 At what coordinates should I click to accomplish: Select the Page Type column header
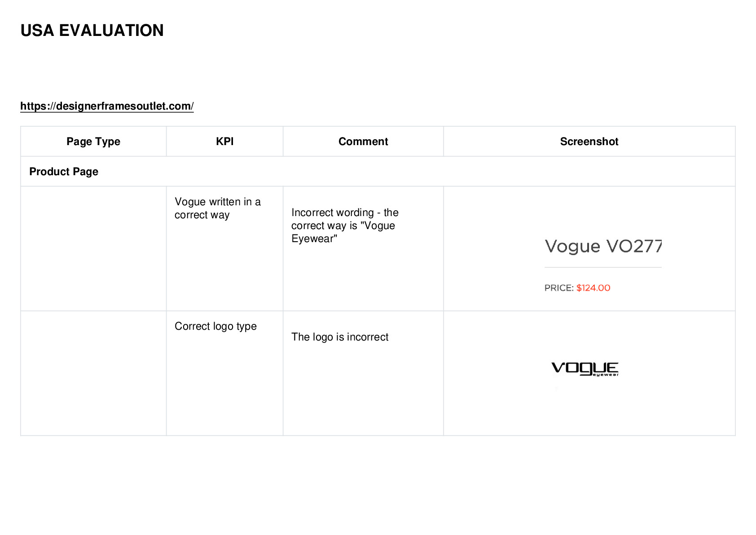click(x=93, y=141)
